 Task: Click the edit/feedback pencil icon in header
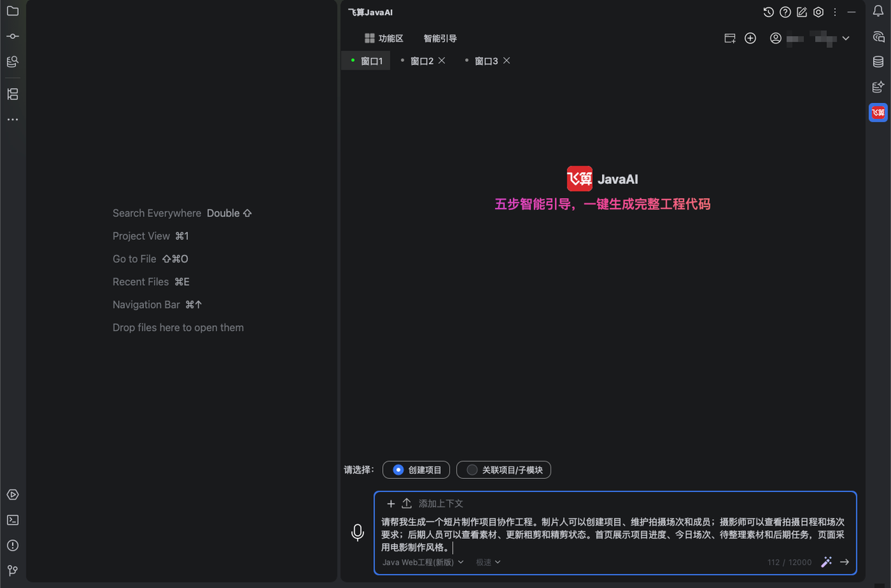pos(802,12)
